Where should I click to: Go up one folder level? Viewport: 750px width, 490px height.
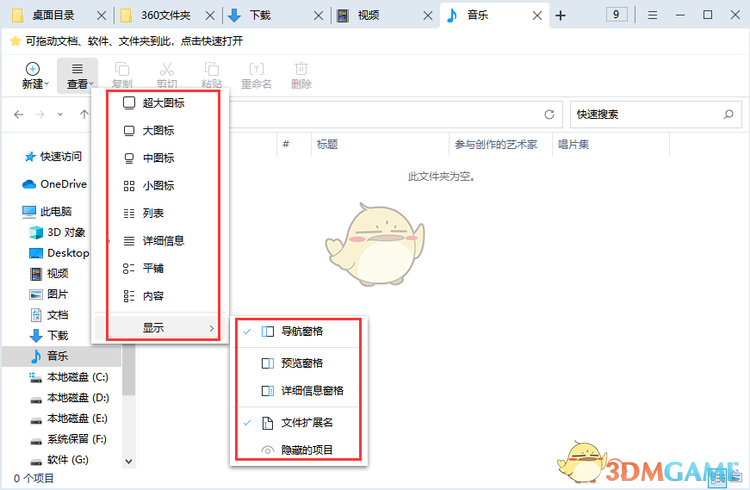point(84,114)
